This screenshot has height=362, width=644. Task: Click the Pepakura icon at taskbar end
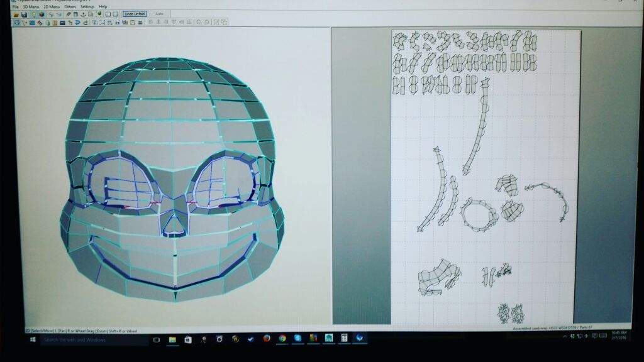coord(359,337)
